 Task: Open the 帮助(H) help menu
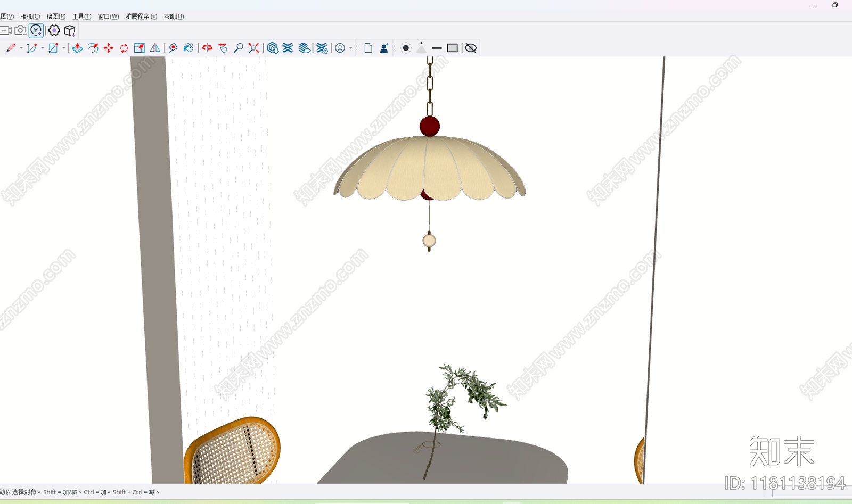(x=174, y=16)
